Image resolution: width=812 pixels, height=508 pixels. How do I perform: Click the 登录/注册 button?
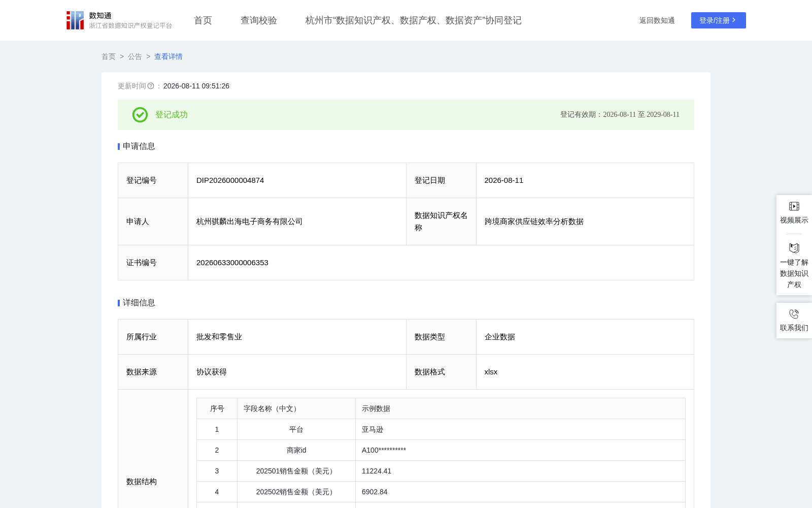pyautogui.click(x=719, y=20)
